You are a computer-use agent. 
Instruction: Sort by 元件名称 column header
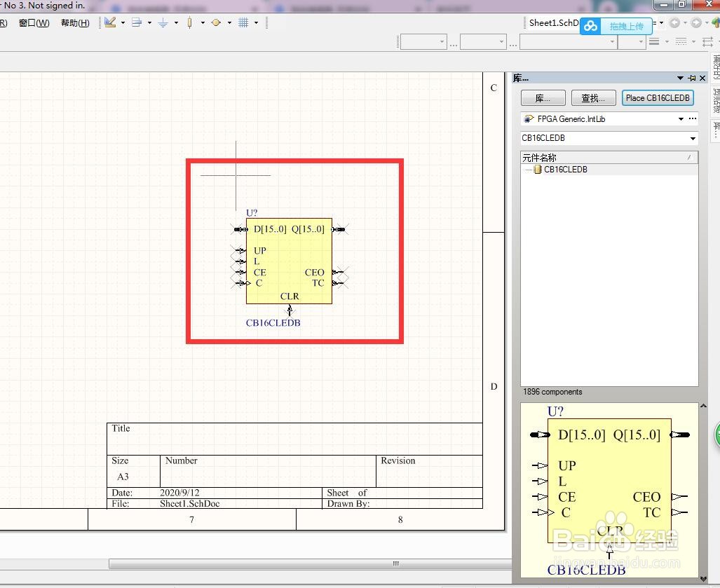tap(609, 158)
